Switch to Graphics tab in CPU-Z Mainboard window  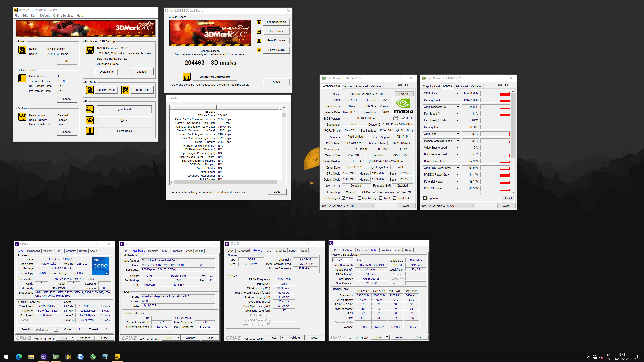[176, 251]
